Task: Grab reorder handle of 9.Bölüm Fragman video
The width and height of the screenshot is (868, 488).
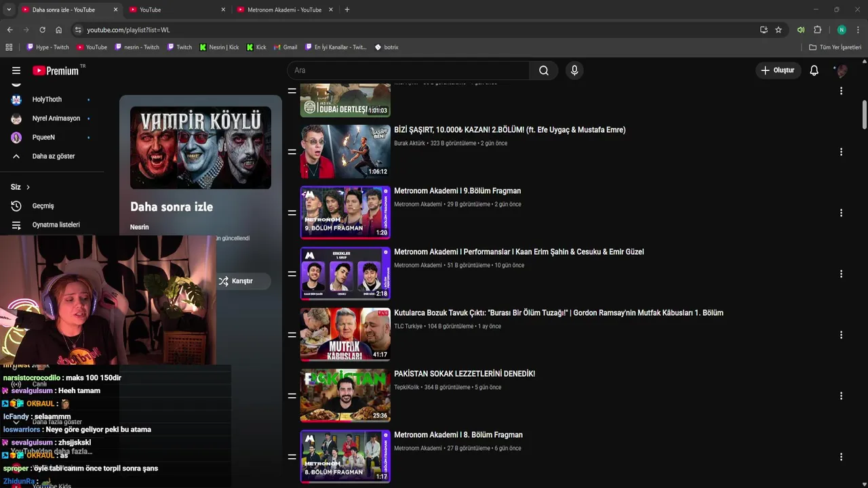Action: coord(292,213)
